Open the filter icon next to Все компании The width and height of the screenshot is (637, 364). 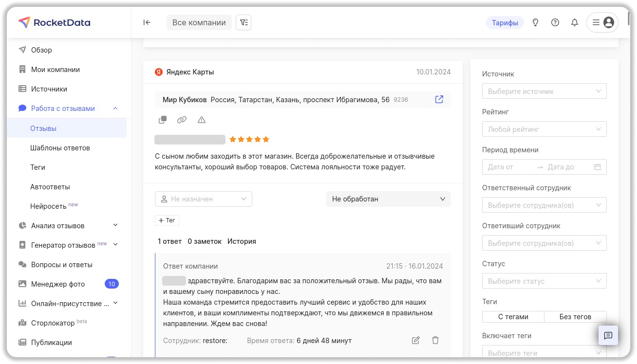(244, 22)
